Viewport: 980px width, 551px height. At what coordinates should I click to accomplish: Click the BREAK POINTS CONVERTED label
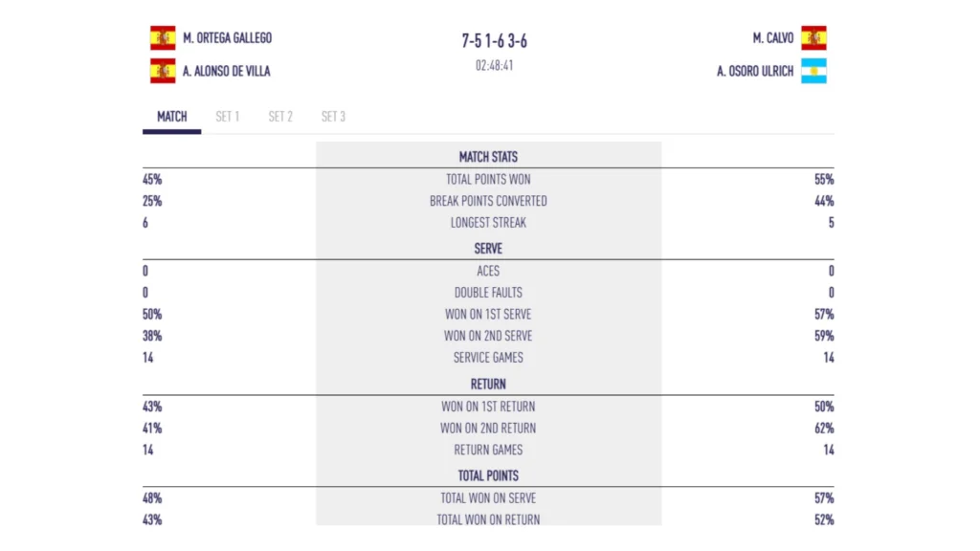point(488,201)
